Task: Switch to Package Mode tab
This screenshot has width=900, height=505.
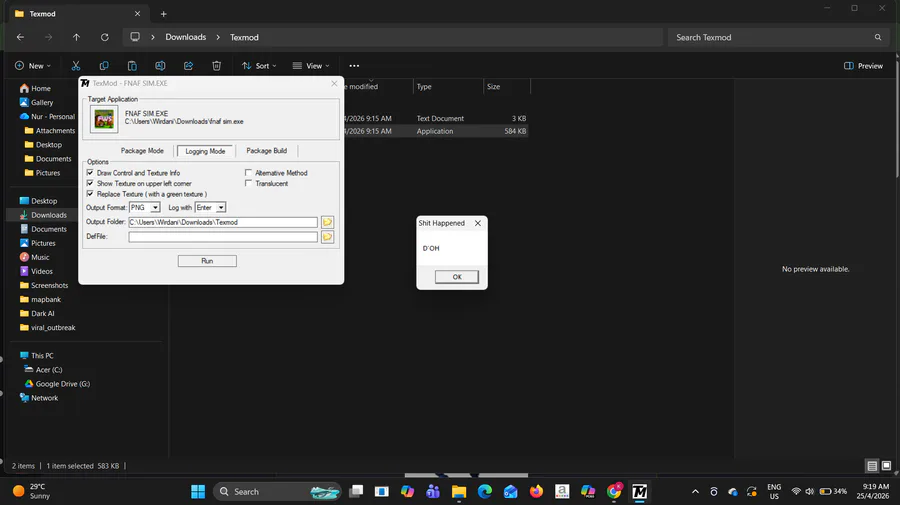Action: pyautogui.click(x=142, y=151)
